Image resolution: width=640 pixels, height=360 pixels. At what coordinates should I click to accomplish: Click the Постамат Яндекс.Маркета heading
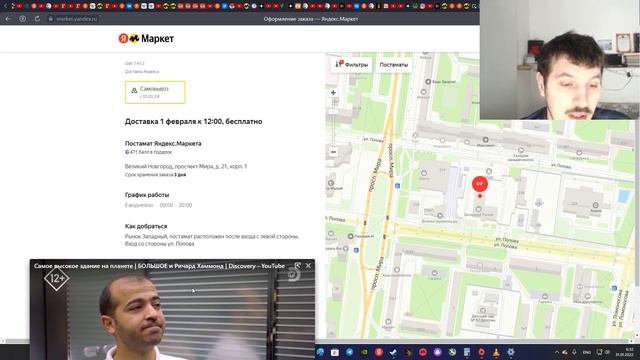163,143
